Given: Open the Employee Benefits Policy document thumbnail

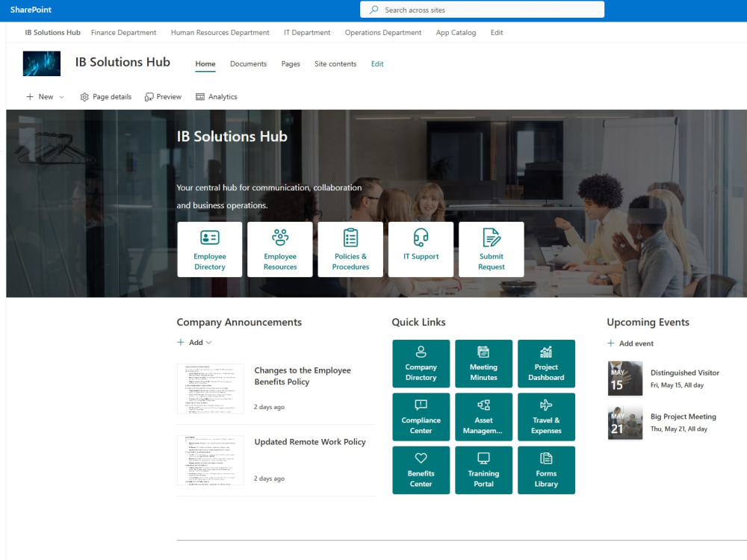Looking at the screenshot, I should [x=210, y=388].
